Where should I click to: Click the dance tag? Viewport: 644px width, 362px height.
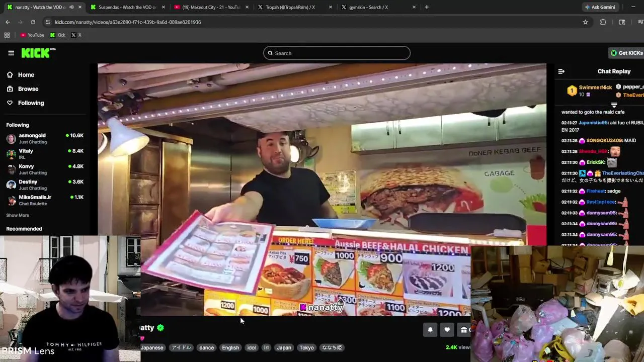206,347
